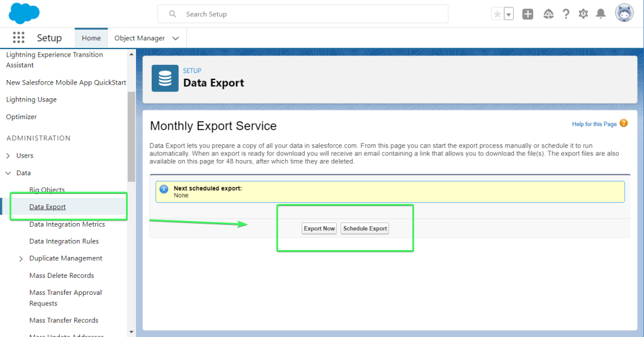This screenshot has height=337, width=644.
Task: Click the favorites star icon
Action: click(497, 14)
